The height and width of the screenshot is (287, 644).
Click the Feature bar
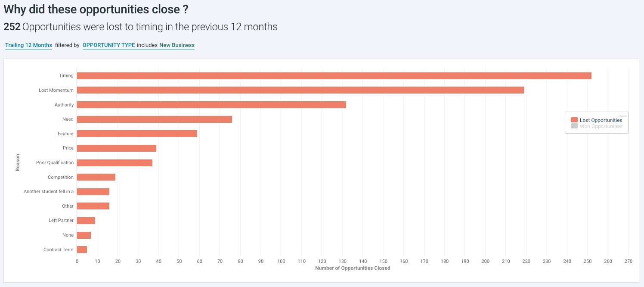coord(137,134)
